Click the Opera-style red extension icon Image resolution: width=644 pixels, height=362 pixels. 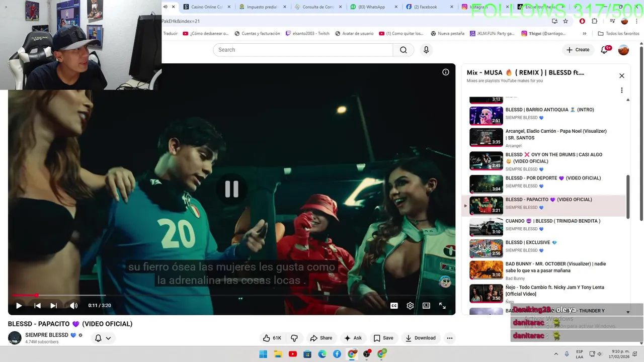tap(582, 21)
